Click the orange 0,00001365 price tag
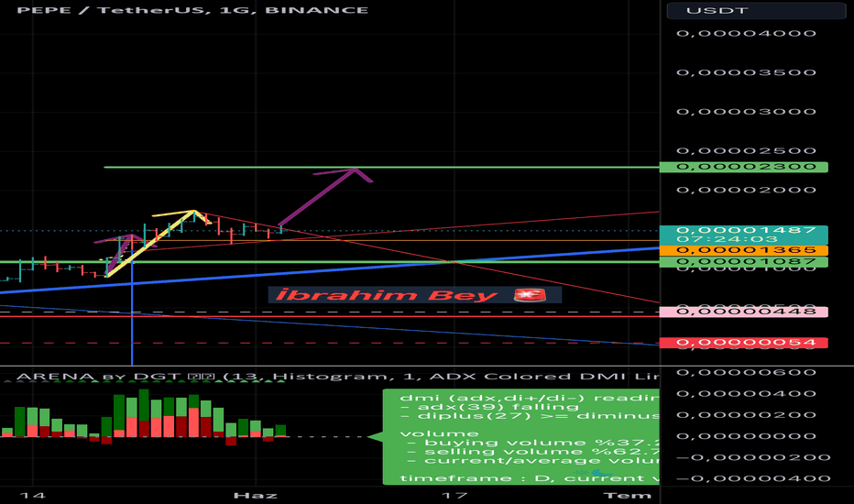 [x=749, y=249]
